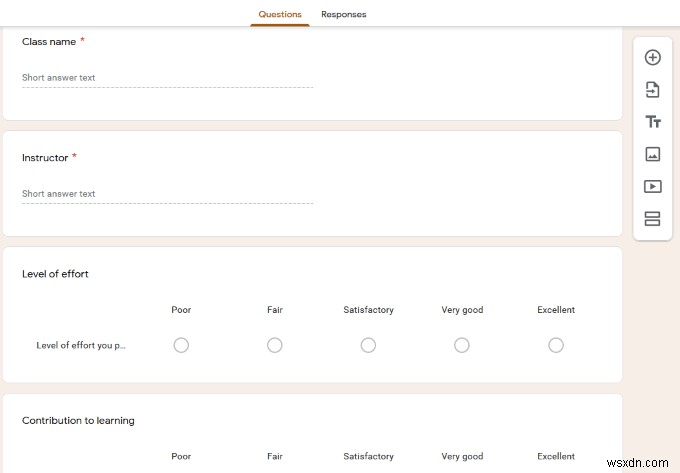Select the Contribution to learning question title
This screenshot has height=473, width=680.
[x=78, y=421]
